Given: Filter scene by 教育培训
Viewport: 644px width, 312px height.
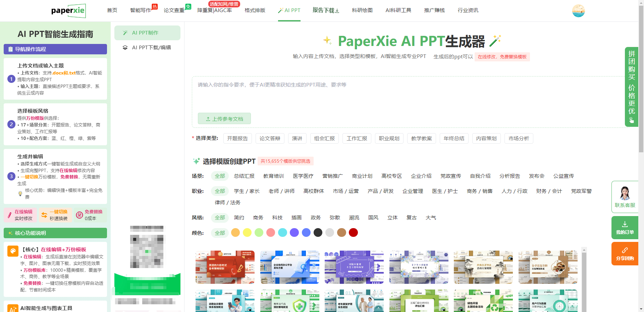Looking at the screenshot, I should (x=273, y=176).
